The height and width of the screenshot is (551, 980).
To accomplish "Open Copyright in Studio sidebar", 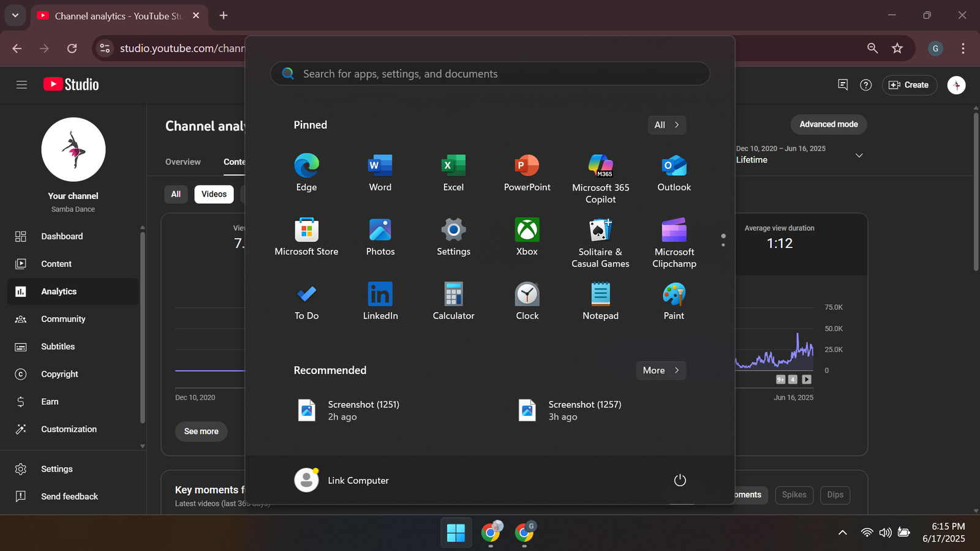I will 73,374.
